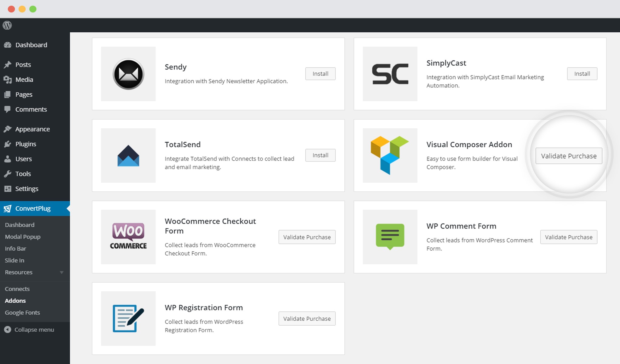Validate Purchase for Visual Composer Addon
Viewport: 620px width, 364px height.
click(x=569, y=156)
